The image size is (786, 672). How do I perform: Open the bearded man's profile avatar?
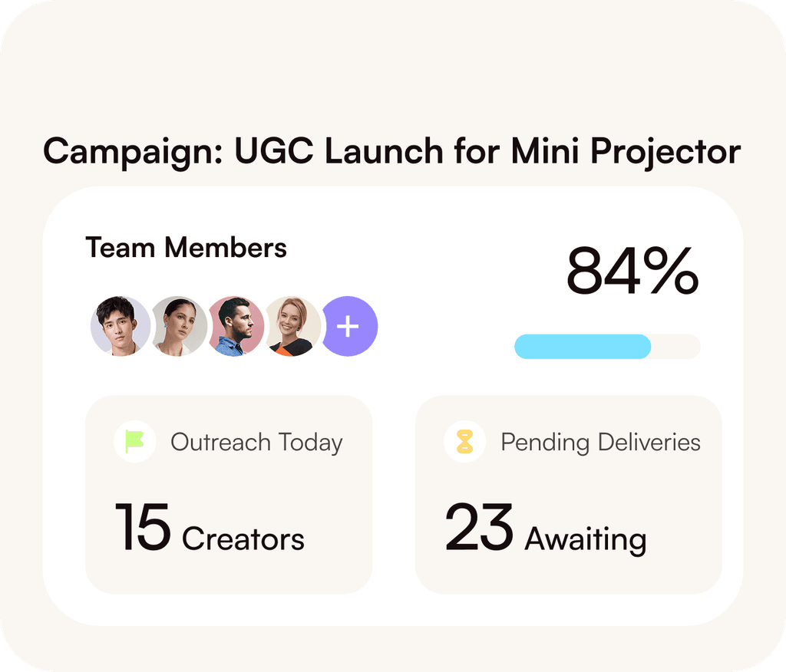click(236, 326)
